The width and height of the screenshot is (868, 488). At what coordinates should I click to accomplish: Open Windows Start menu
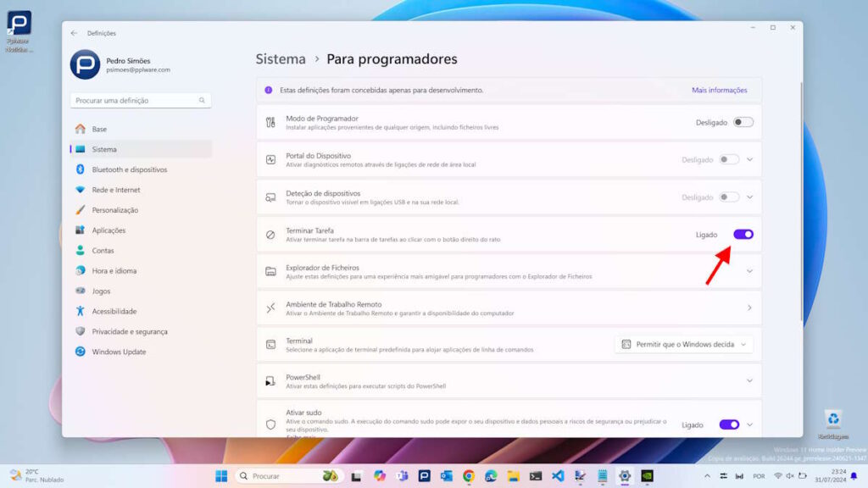(221, 476)
